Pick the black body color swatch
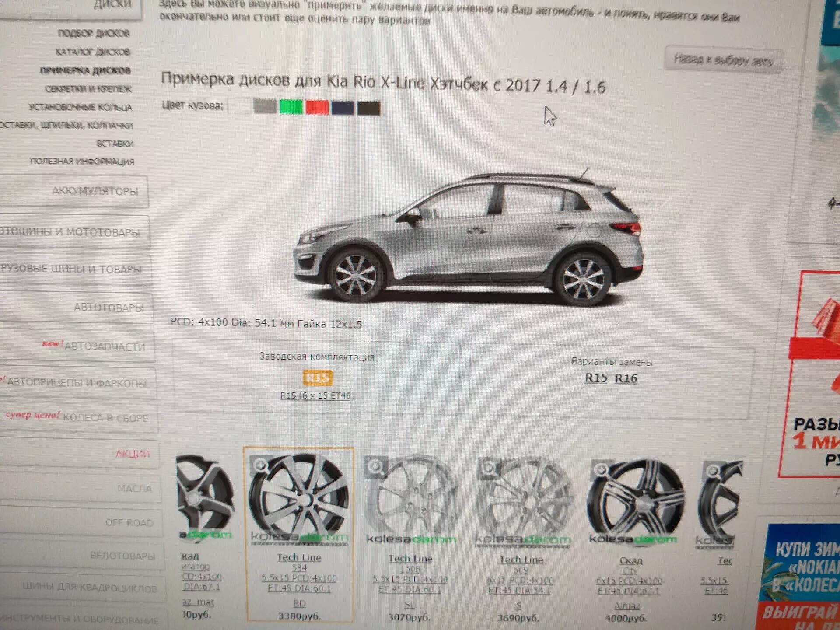 coord(369,108)
